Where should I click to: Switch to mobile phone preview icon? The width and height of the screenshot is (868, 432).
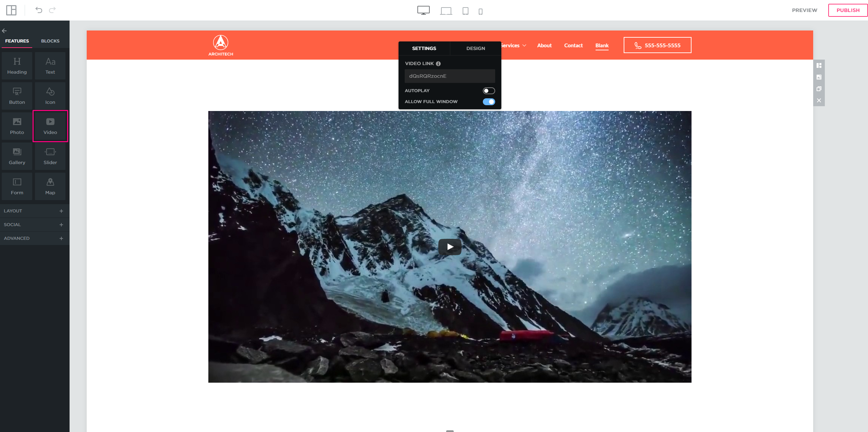[480, 11]
